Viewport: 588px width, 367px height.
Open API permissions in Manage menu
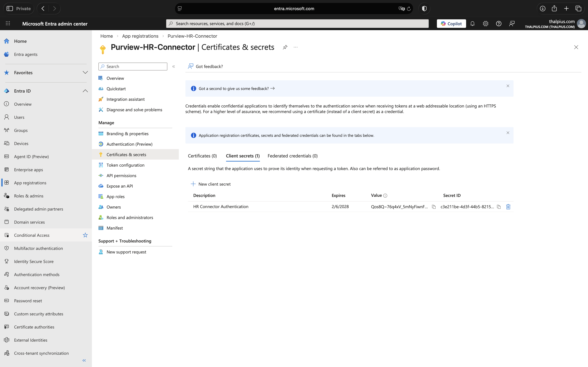(121, 175)
